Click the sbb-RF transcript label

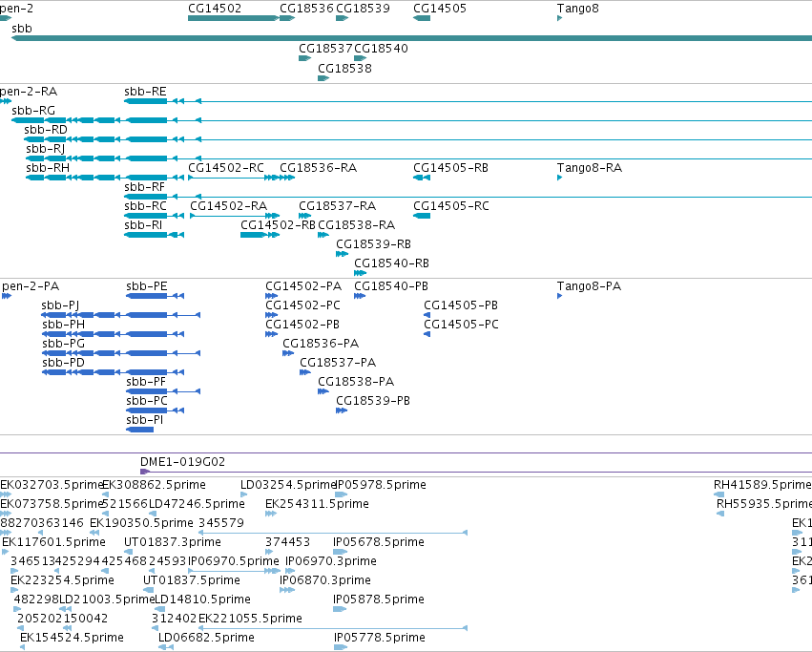(x=144, y=187)
